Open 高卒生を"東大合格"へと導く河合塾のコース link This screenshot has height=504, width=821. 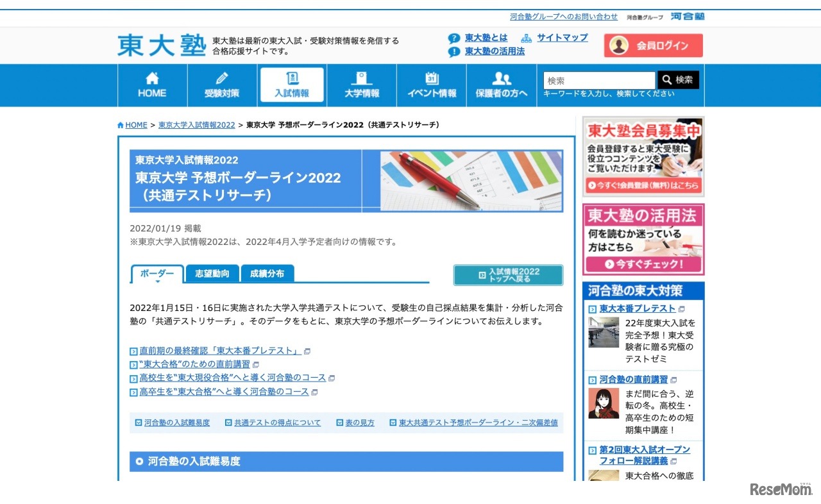click(x=224, y=391)
